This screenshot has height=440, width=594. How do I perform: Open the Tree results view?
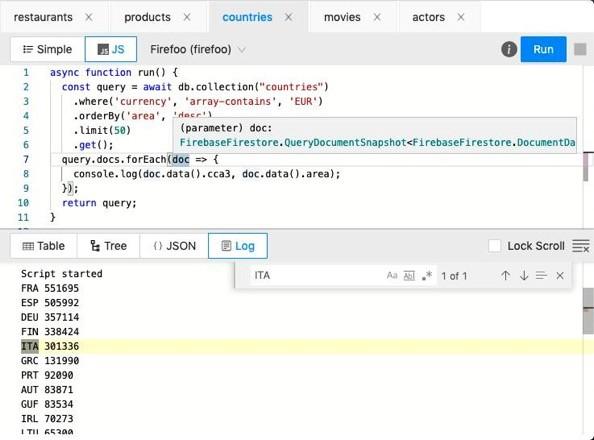coord(108,246)
